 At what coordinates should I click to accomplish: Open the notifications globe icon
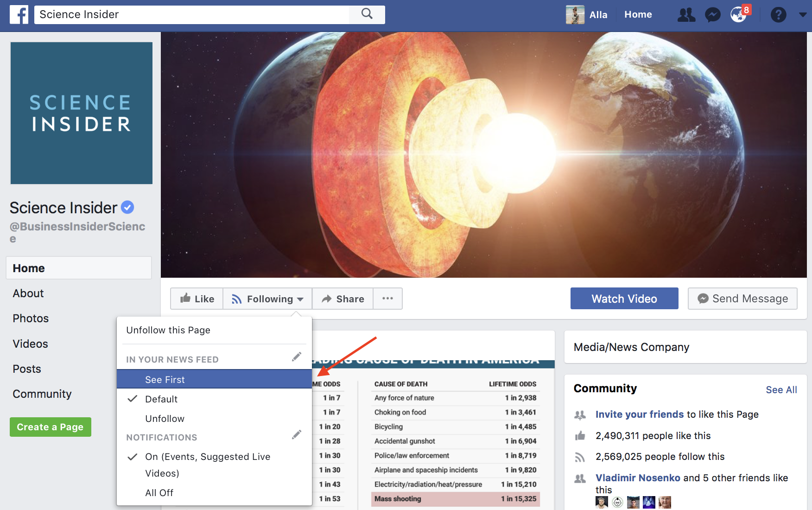739,14
